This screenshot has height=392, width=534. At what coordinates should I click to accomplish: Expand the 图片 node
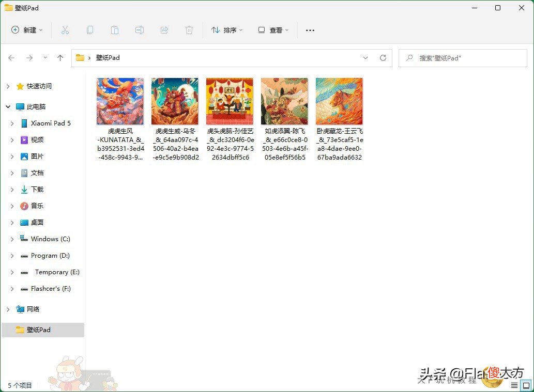[12, 156]
